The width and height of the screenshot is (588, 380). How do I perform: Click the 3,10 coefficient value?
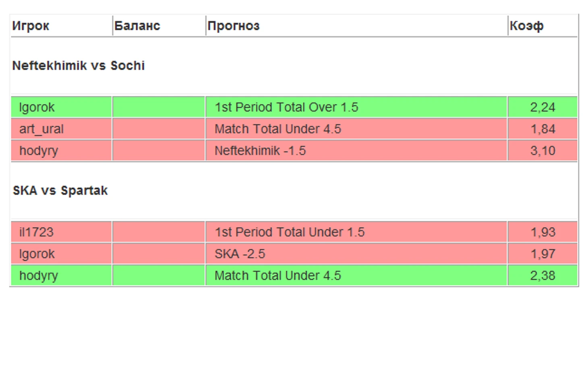pyautogui.click(x=542, y=151)
